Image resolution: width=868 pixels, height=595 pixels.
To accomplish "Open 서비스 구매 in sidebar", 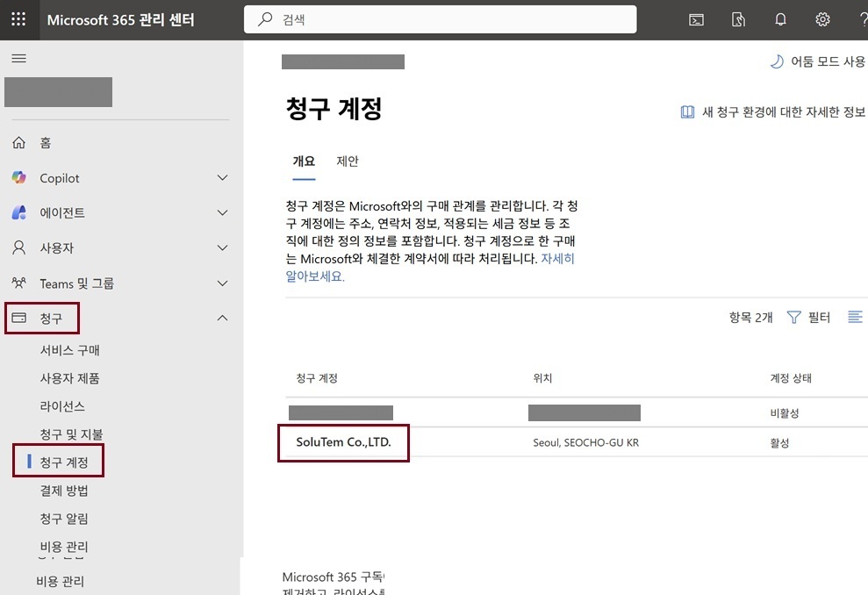I will pyautogui.click(x=69, y=350).
